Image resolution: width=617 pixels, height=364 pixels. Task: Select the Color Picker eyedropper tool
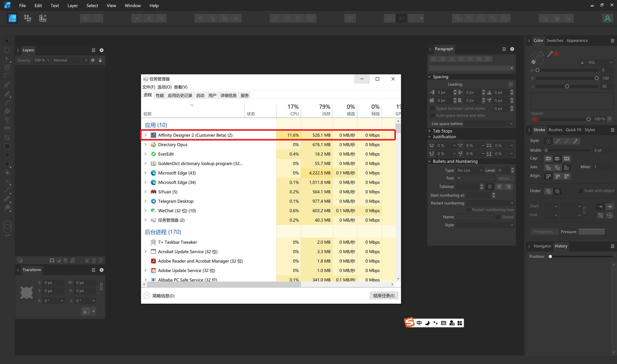(7, 190)
